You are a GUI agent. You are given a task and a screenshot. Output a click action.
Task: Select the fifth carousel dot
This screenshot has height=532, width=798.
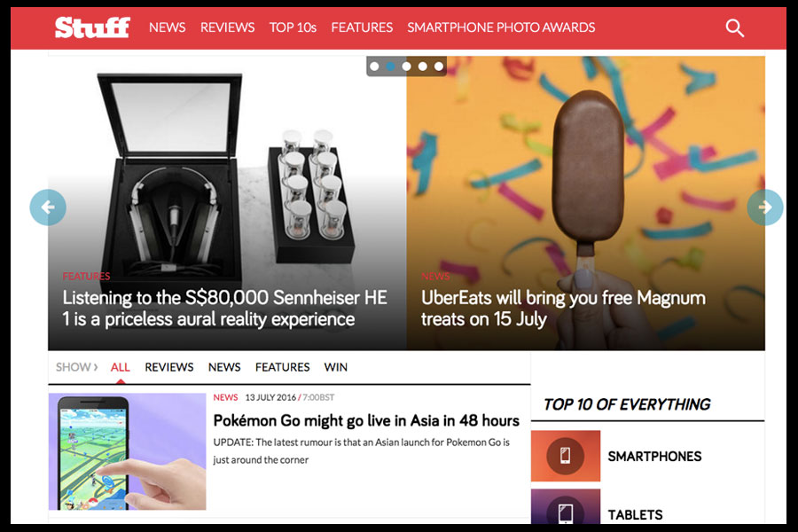click(x=439, y=66)
